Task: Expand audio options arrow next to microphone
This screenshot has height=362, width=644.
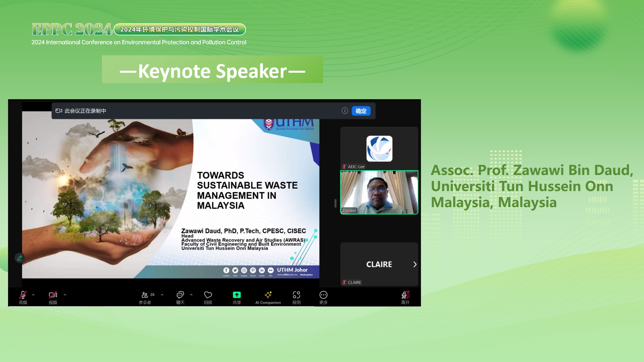Action: 33,295
